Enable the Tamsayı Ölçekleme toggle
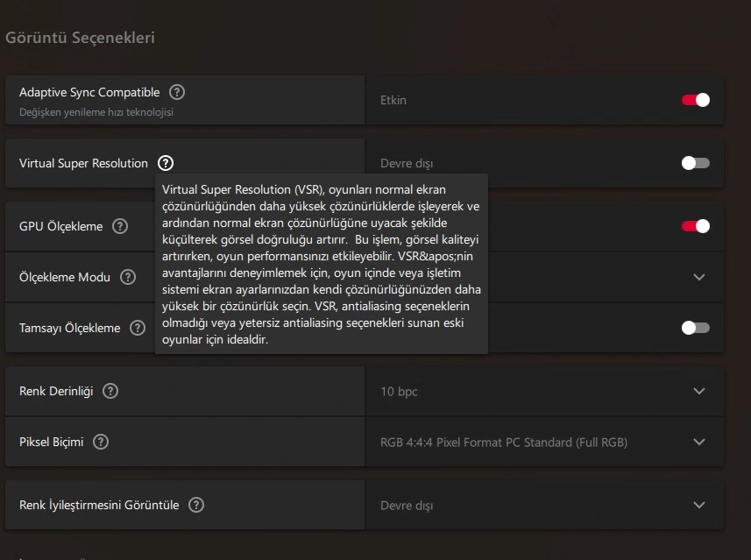This screenshot has height=560, width=751. click(x=696, y=328)
